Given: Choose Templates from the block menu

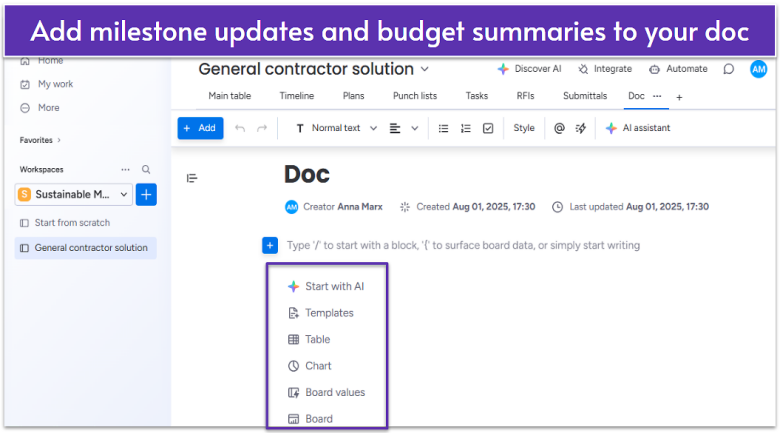Looking at the screenshot, I should (x=321, y=313).
